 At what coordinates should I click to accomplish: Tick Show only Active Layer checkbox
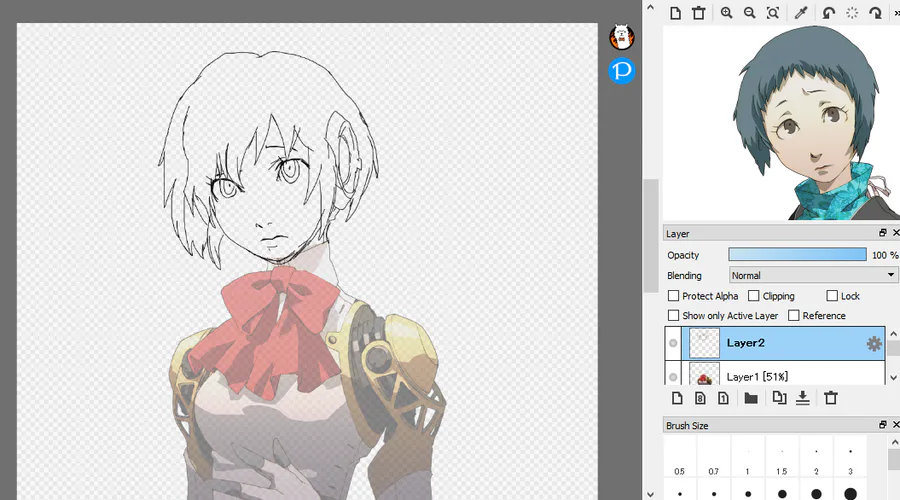coord(674,316)
